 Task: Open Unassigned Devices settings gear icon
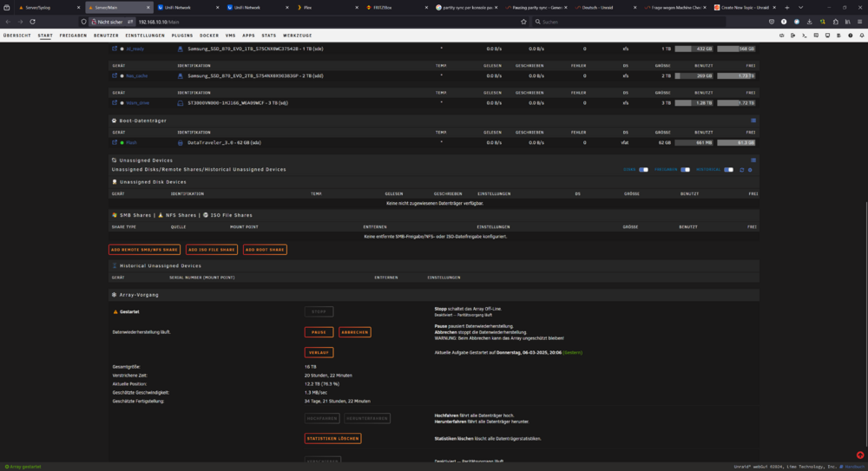750,170
